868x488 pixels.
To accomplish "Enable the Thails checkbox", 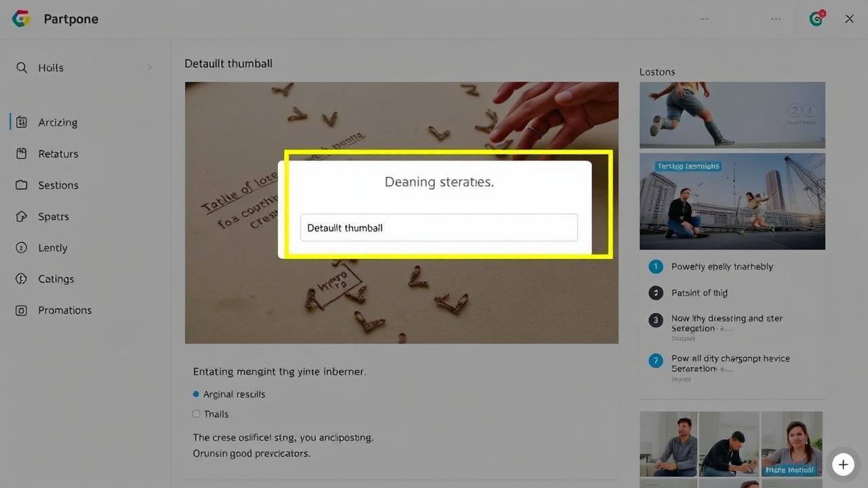I will pos(196,414).
